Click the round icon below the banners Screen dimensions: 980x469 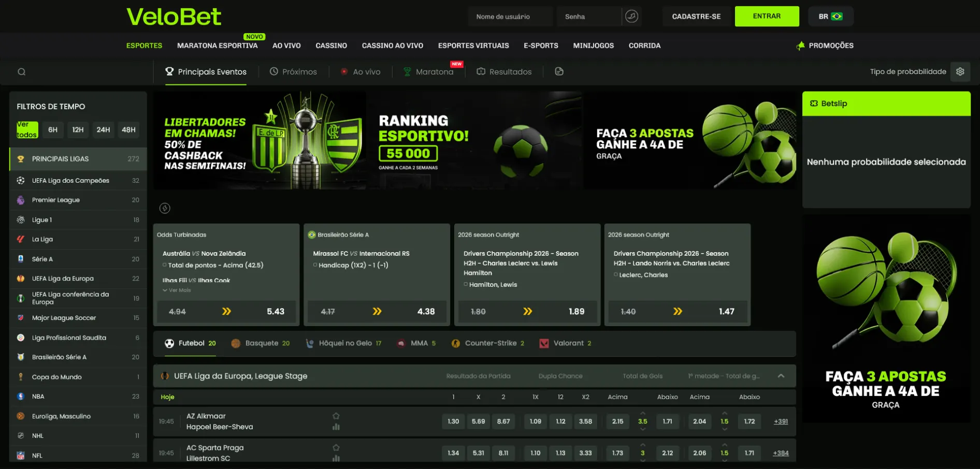[x=165, y=208]
